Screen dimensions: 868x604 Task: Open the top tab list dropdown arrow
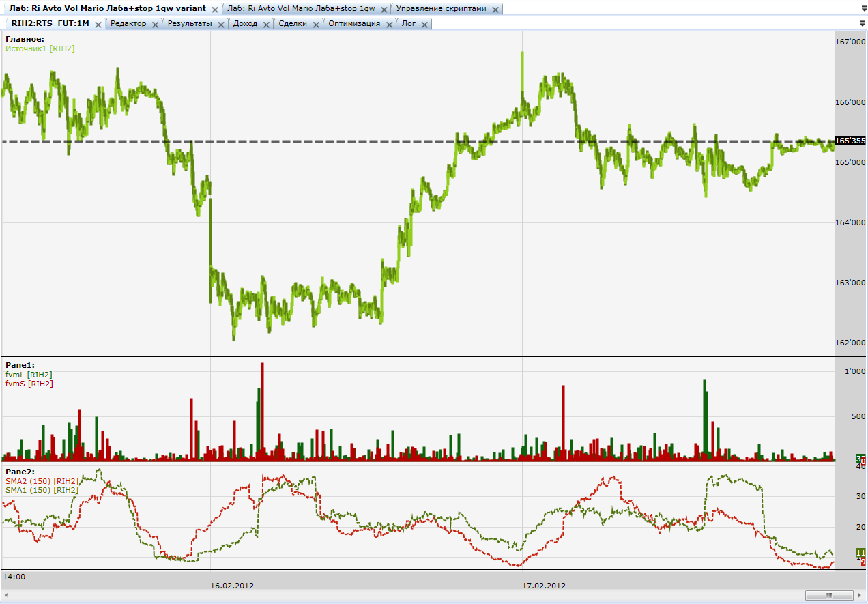coord(862,10)
